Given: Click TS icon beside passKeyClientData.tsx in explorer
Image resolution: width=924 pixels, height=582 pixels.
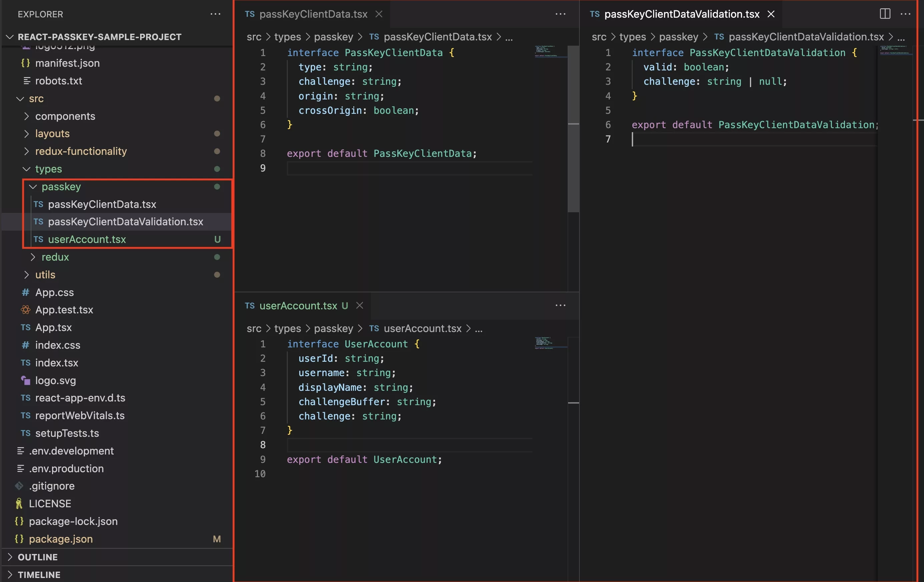Looking at the screenshot, I should [x=38, y=204].
